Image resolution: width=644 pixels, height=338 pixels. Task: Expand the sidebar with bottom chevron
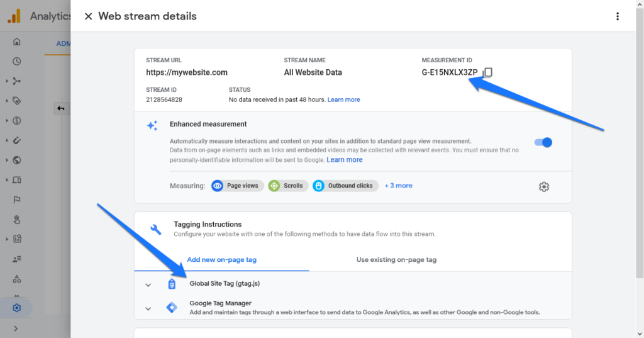click(16, 329)
